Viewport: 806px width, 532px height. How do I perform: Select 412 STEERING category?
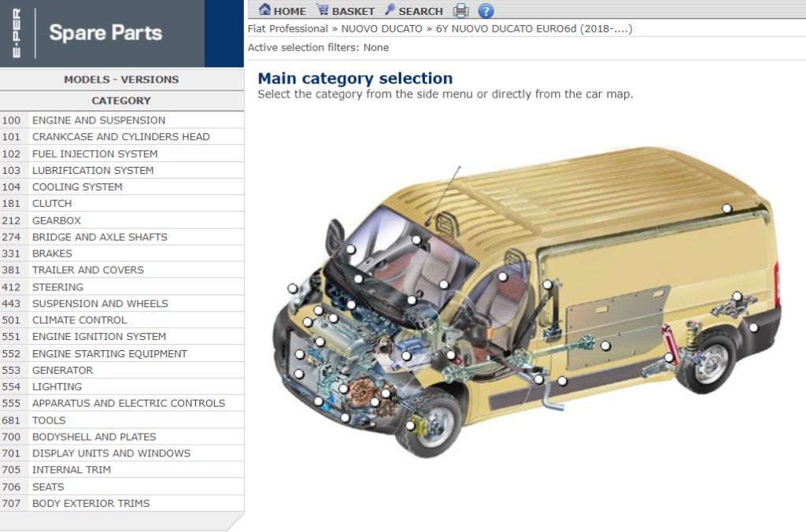122,286
